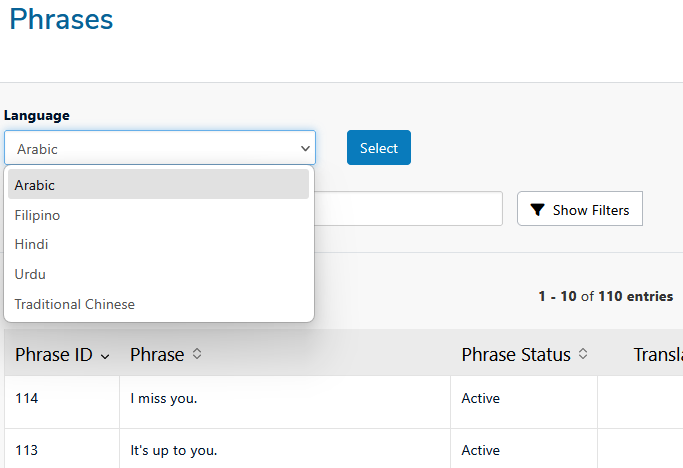Image resolution: width=683 pixels, height=468 pixels.
Task: Click the funnel filter icon
Action: [538, 210]
